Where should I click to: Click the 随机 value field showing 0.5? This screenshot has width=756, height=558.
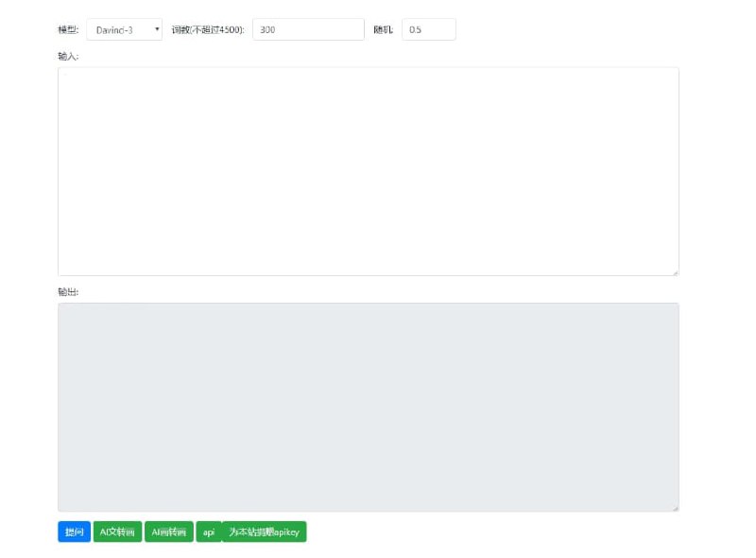(428, 29)
